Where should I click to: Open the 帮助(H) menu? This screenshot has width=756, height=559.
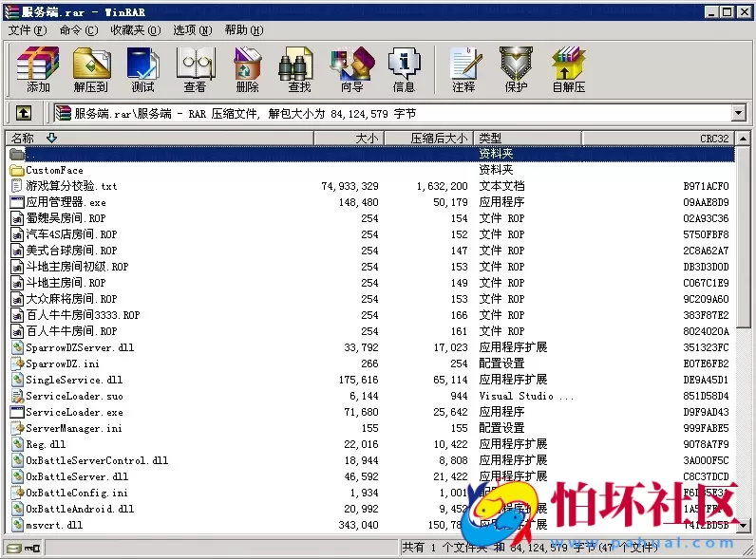(x=244, y=30)
